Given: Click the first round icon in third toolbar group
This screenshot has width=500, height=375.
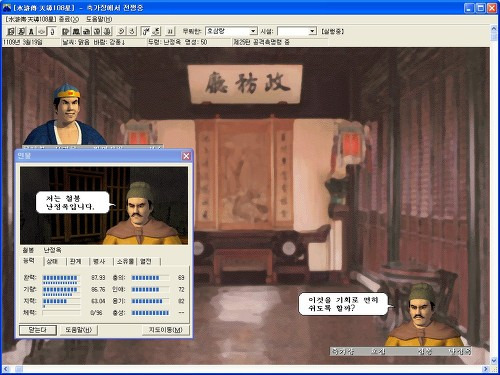Looking at the screenshot, I should click(x=121, y=31).
